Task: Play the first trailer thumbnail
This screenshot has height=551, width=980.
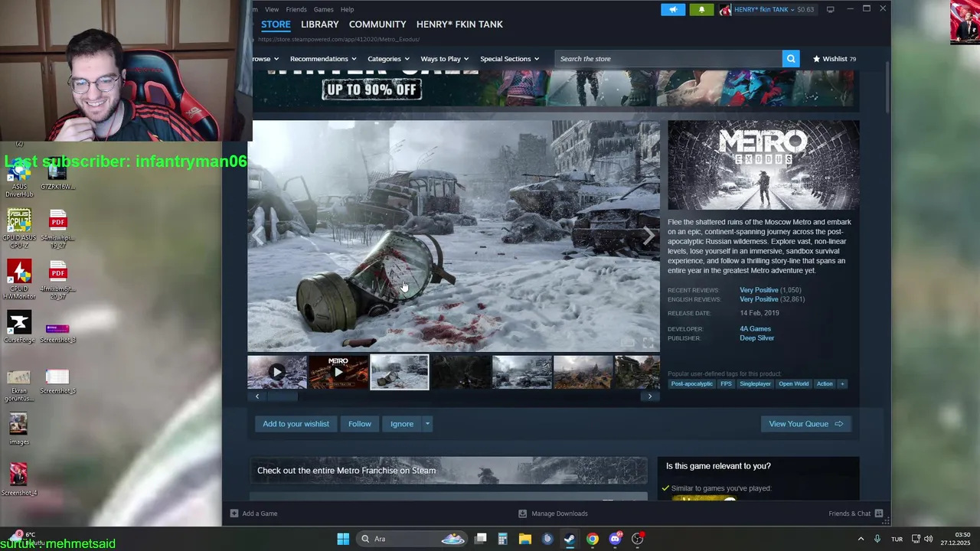Action: tap(277, 373)
